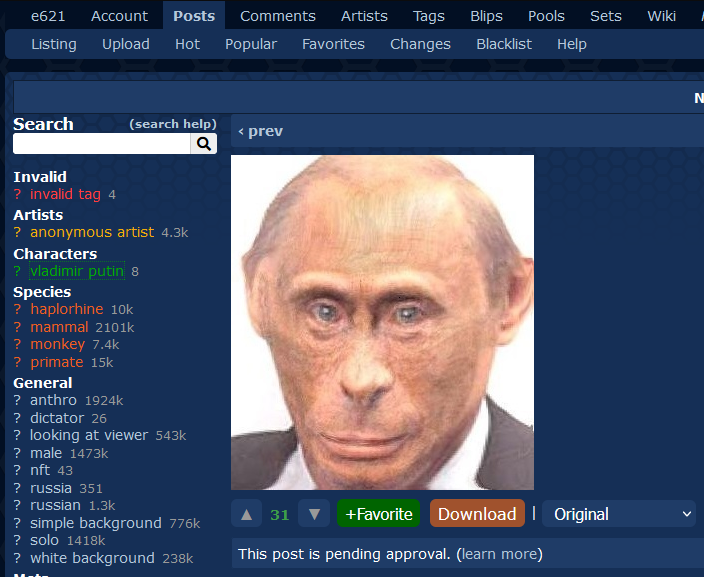
Task: Open the Original image size dropdown
Action: [x=619, y=514]
